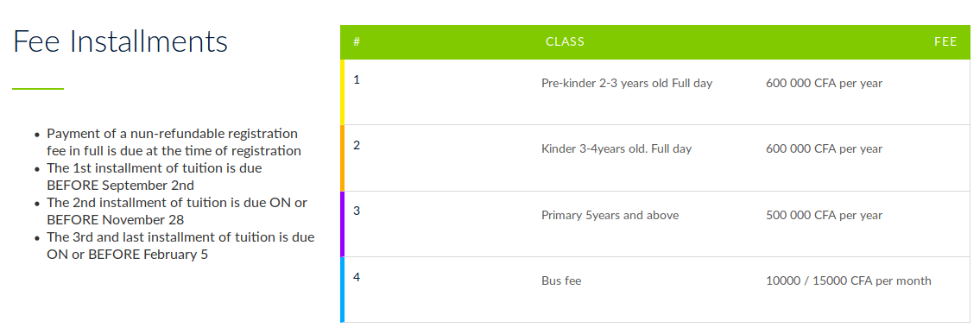980x334 pixels.
Task: Click the purple color bar of row 3
Action: point(343,224)
